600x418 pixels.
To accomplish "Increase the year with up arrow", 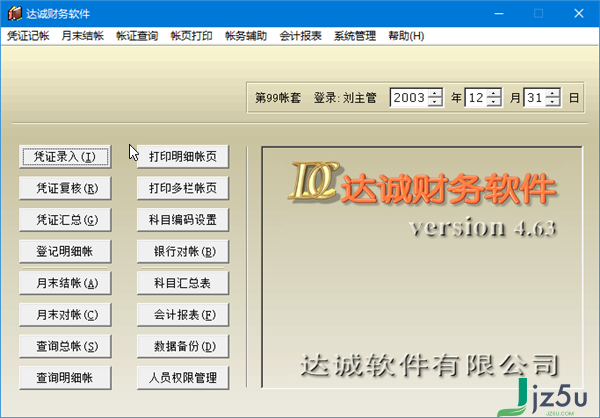I will 435,93.
